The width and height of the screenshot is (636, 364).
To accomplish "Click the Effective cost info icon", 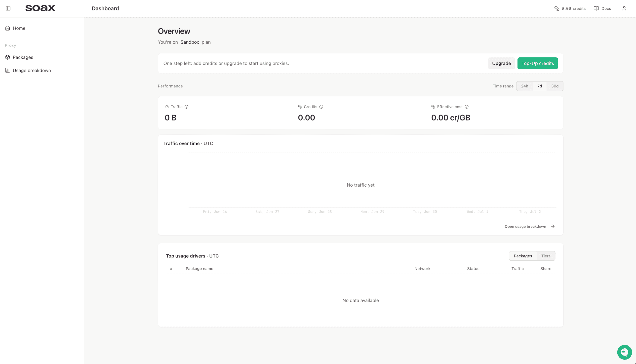I will pyautogui.click(x=466, y=107).
